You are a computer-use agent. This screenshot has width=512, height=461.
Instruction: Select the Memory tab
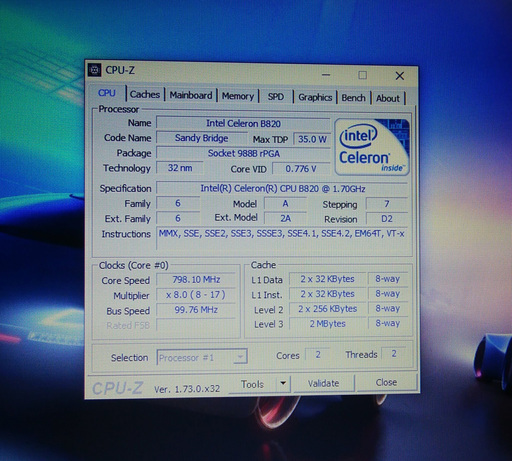point(238,96)
